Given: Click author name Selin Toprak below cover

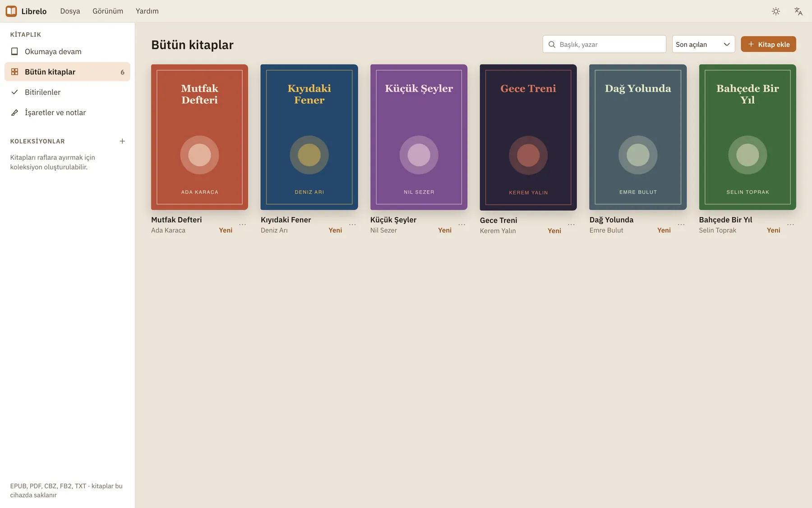Looking at the screenshot, I should coord(718,230).
